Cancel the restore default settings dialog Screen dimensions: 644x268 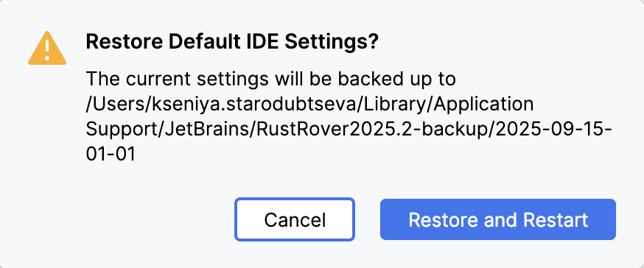tap(295, 219)
